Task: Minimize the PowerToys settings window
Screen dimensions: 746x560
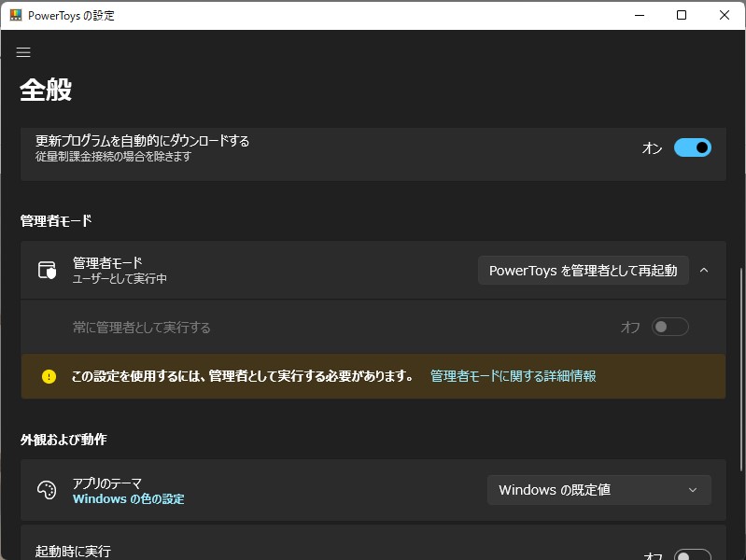Action: click(640, 15)
